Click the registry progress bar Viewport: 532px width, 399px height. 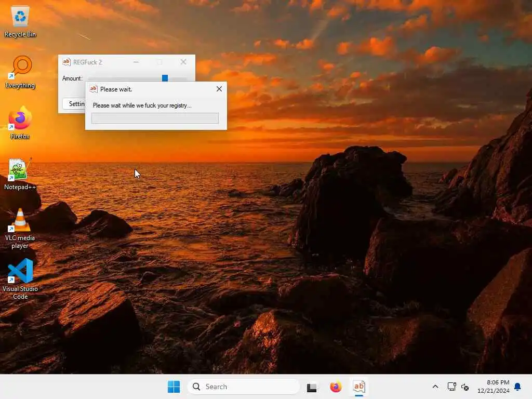[x=155, y=118]
